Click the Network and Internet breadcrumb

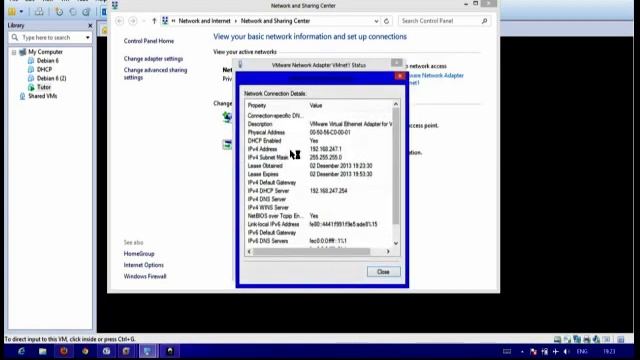click(204, 21)
